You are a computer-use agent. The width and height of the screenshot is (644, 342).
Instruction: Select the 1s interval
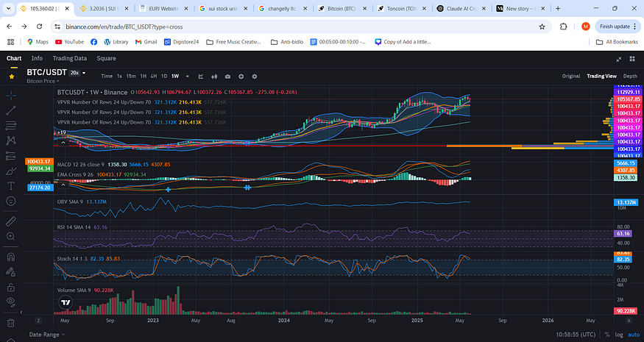point(119,76)
